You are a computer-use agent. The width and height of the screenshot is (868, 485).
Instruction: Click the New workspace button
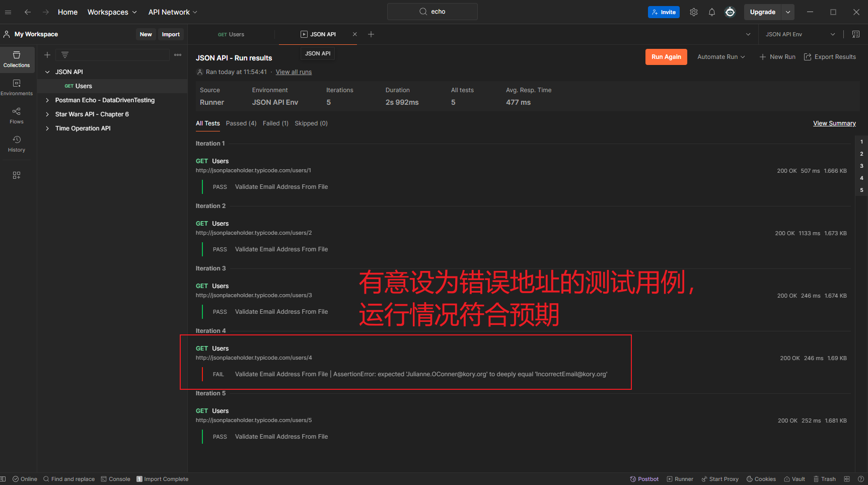pos(146,34)
